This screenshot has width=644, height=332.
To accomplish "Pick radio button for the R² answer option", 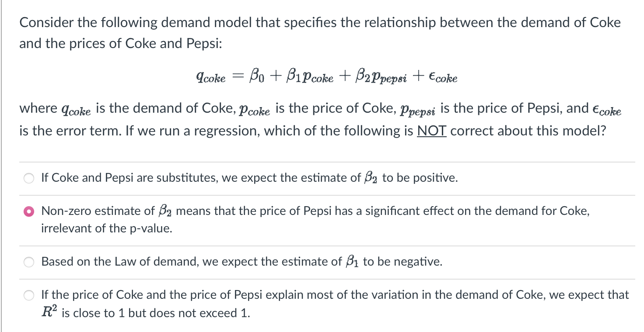I will pos(29,295).
